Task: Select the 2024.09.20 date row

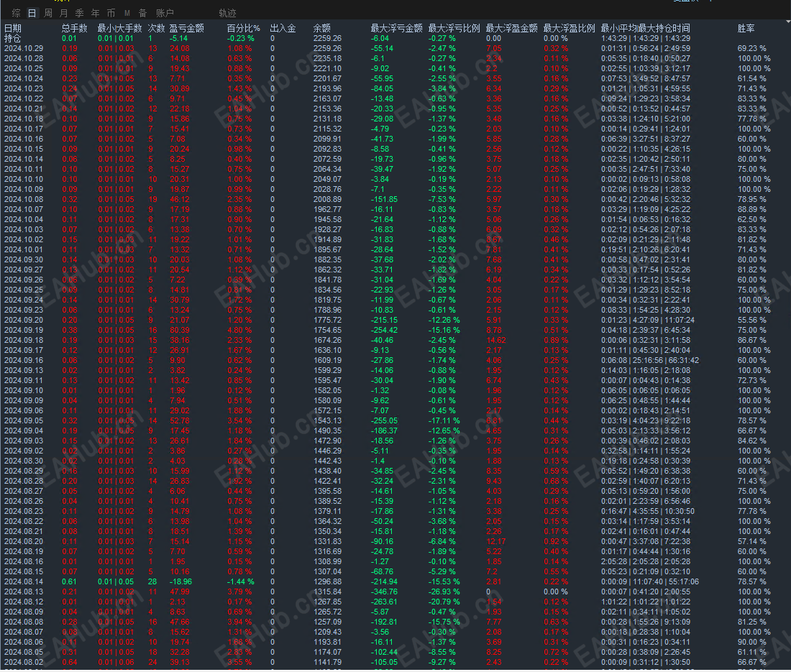Action: coord(24,320)
